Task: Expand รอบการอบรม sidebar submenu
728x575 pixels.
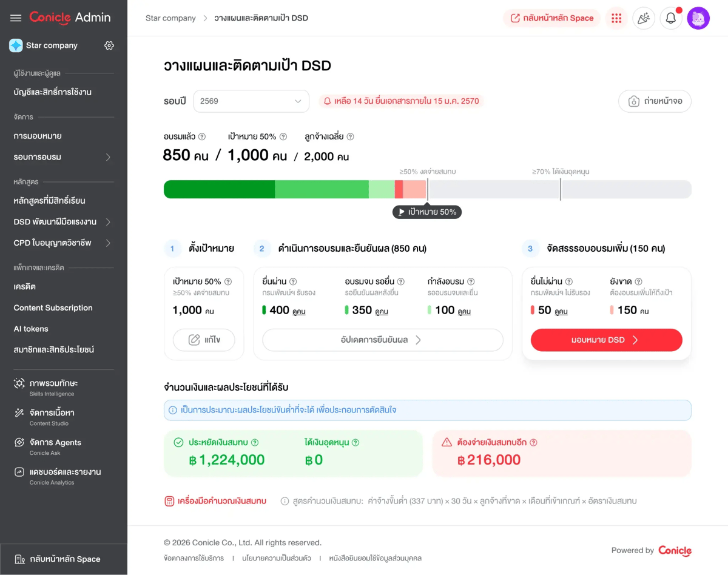Action: 108,157
